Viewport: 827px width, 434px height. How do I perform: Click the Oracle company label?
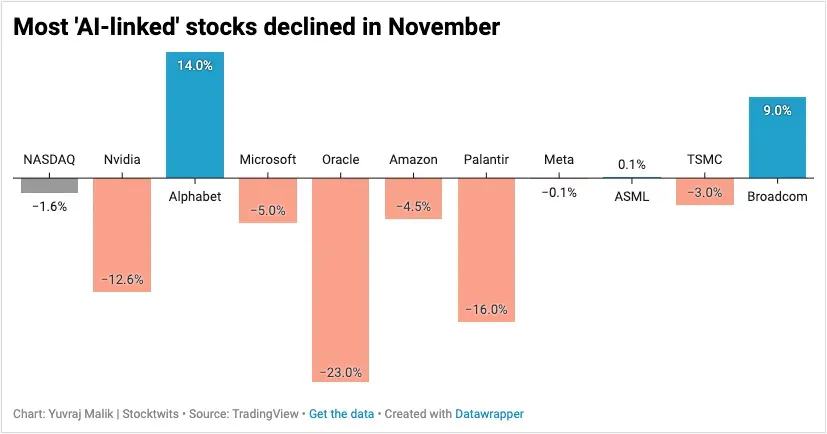(x=340, y=159)
